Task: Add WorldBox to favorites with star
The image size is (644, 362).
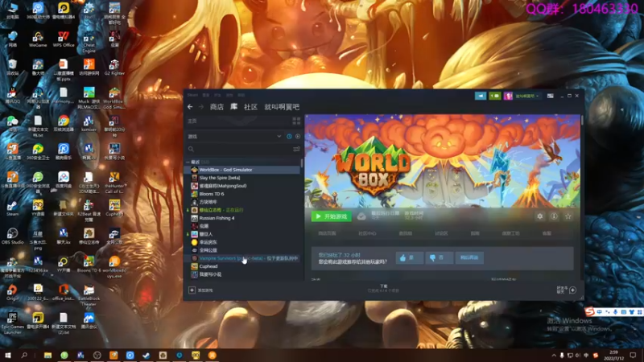Action: click(x=568, y=216)
